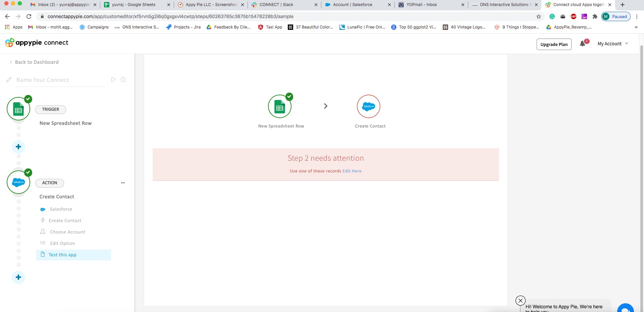
Task: Switch to the Appy Pie LLC Screenshots tab
Action: click(x=211, y=5)
